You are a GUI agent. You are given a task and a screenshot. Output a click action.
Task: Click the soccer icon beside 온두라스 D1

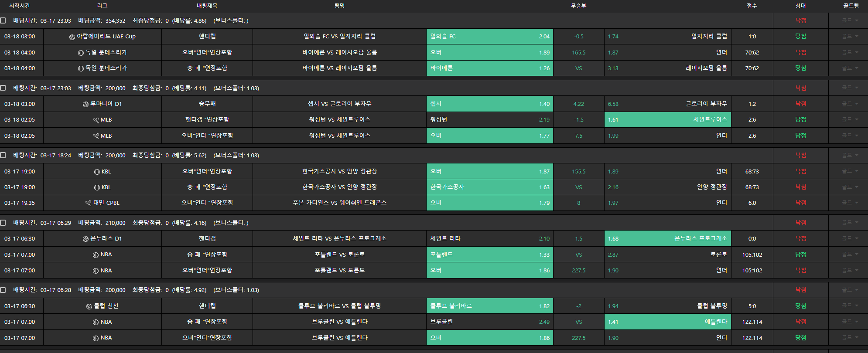click(85, 239)
